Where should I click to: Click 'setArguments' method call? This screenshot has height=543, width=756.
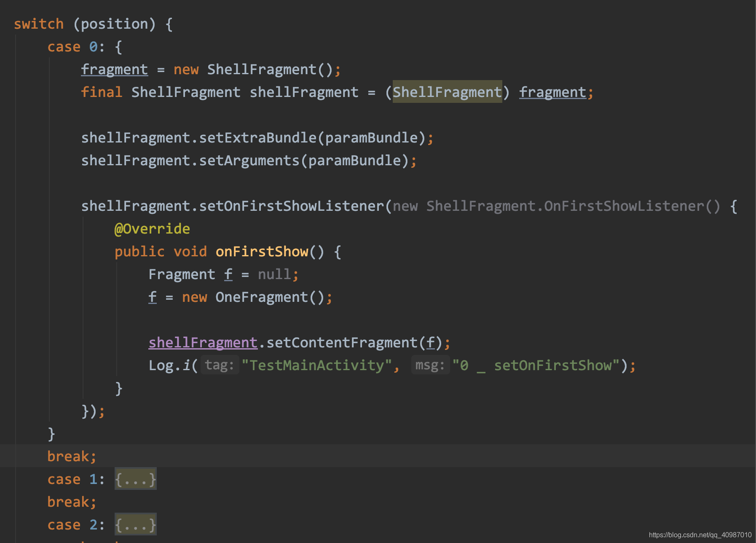pyautogui.click(x=249, y=160)
